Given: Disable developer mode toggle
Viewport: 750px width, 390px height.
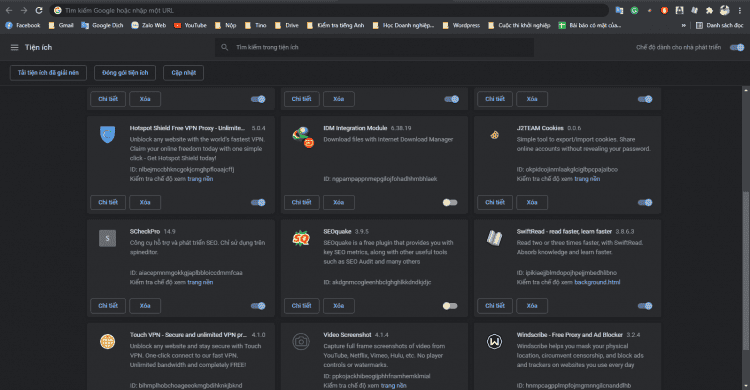Looking at the screenshot, I should pyautogui.click(x=737, y=47).
